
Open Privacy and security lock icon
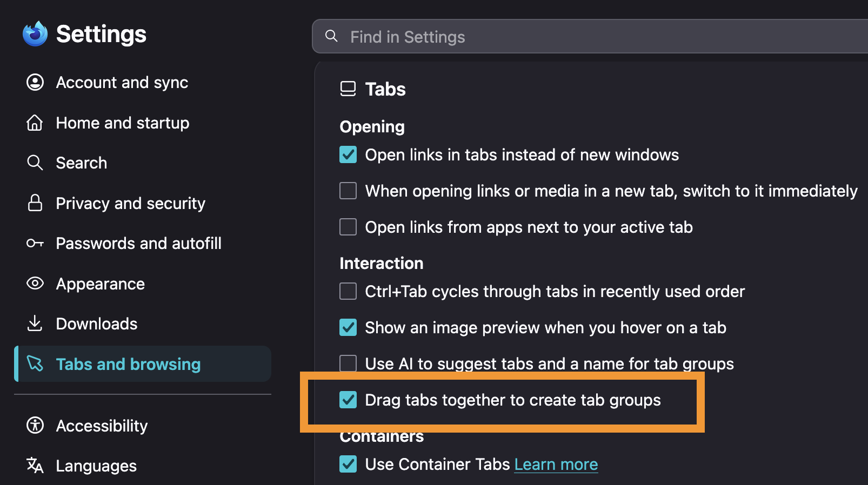click(x=35, y=203)
